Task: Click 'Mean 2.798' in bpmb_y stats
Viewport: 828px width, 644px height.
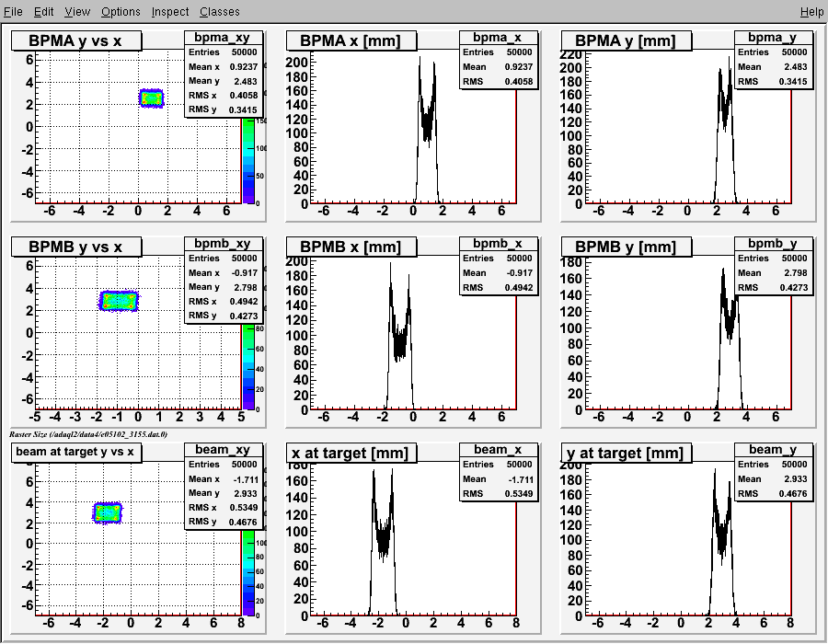Action: pos(773,273)
